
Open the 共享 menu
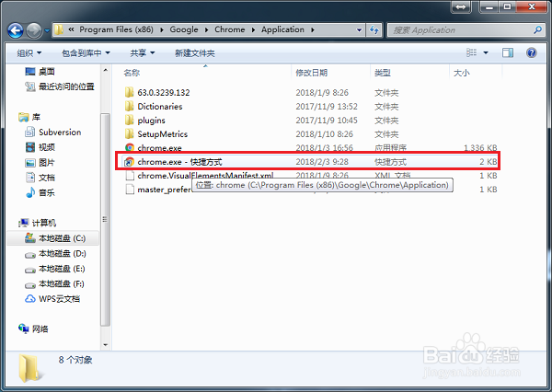143,53
